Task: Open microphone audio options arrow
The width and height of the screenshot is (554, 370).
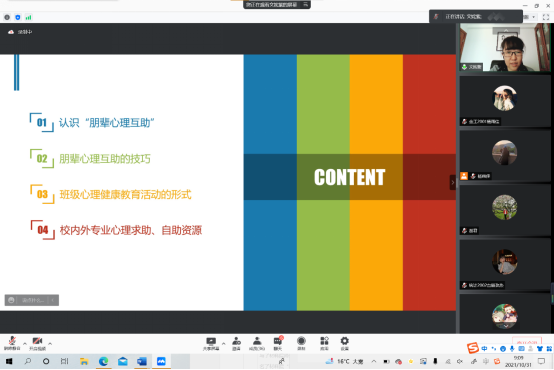Action: (x=25, y=343)
